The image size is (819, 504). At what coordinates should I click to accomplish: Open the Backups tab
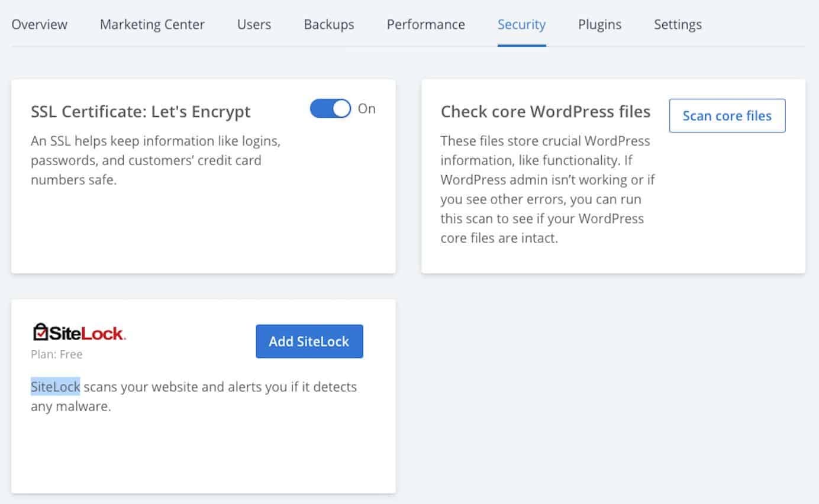pos(329,25)
